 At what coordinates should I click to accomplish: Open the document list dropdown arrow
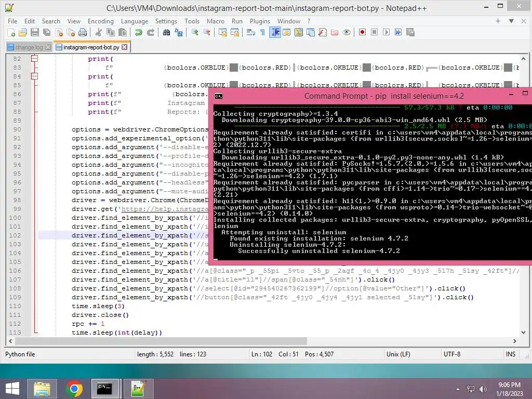511,21
